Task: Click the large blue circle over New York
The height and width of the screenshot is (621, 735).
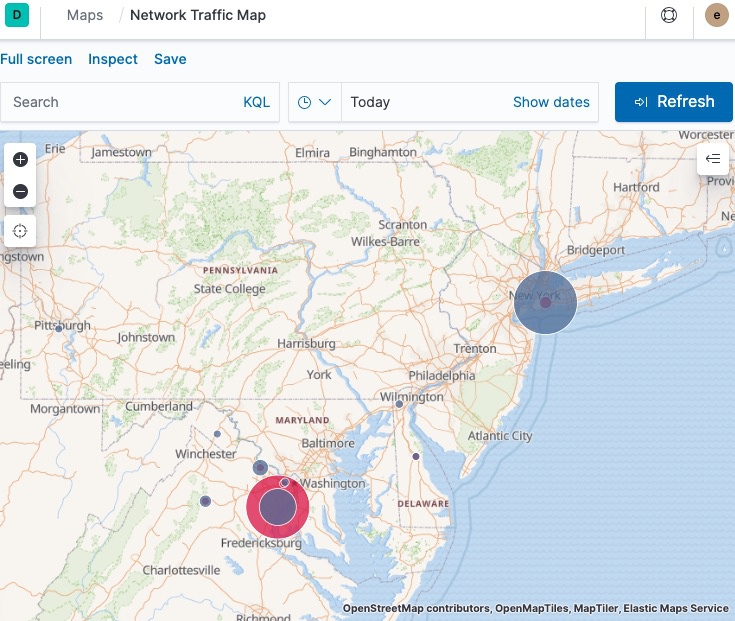Action: [545, 302]
